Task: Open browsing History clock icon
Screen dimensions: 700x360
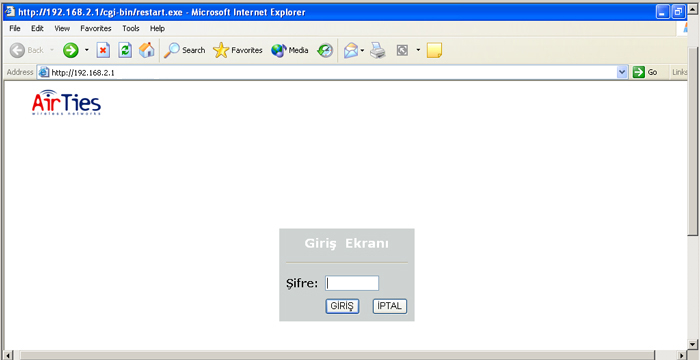Action: pyautogui.click(x=325, y=50)
